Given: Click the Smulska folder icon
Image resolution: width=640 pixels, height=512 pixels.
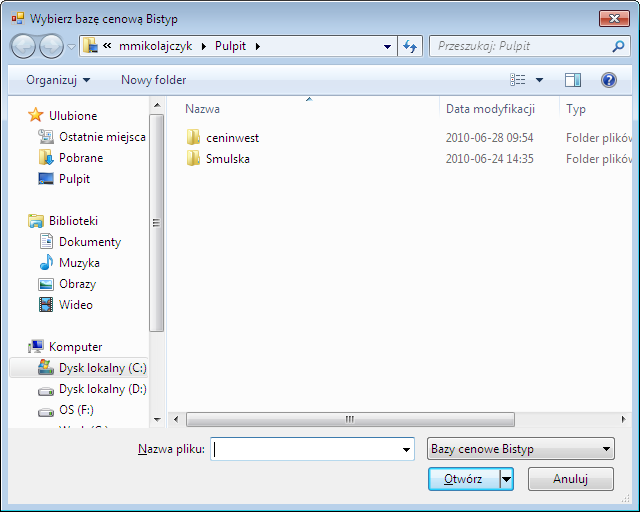Looking at the screenshot, I should coord(193,158).
